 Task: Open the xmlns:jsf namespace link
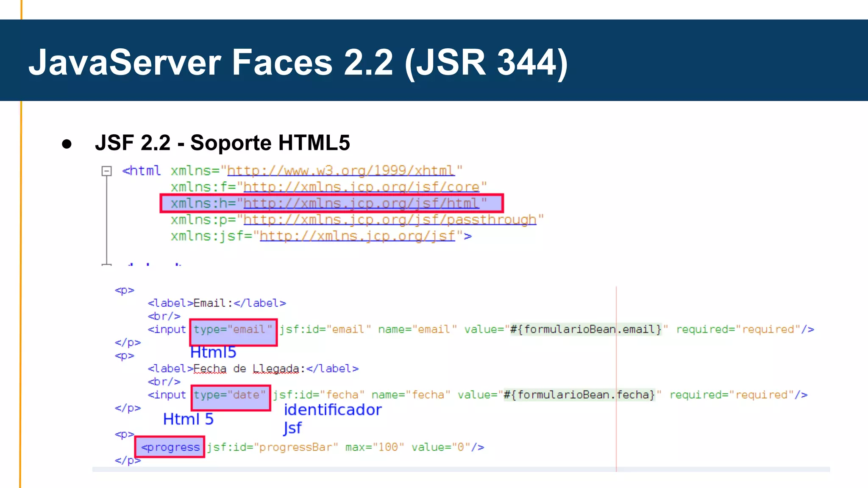357,236
